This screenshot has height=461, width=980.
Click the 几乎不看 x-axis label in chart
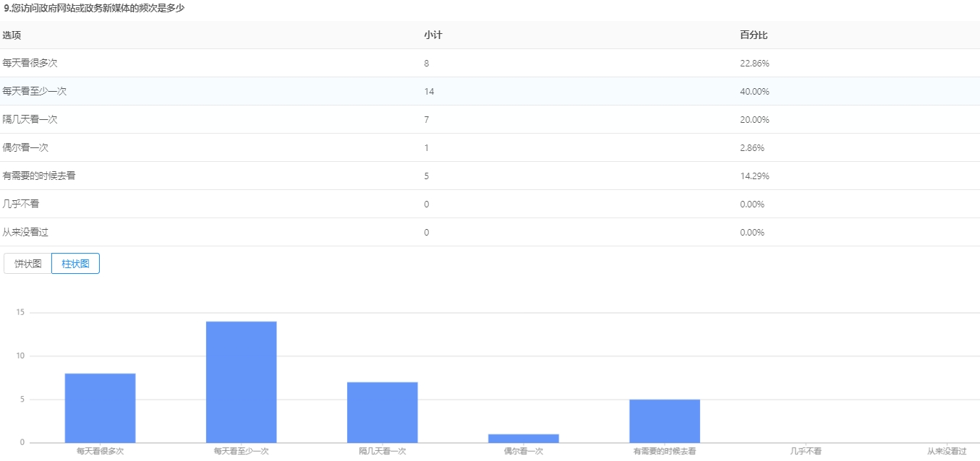click(x=806, y=451)
